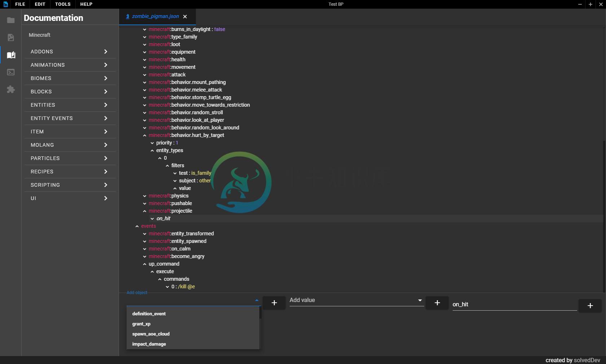Collapse the minecraft:projectile node
Screen dimensions: 606x364
click(145, 211)
